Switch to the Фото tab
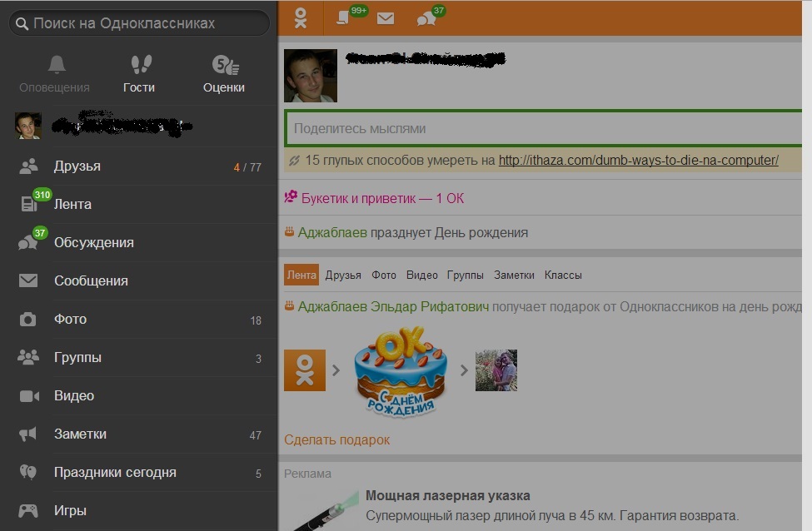 (384, 275)
